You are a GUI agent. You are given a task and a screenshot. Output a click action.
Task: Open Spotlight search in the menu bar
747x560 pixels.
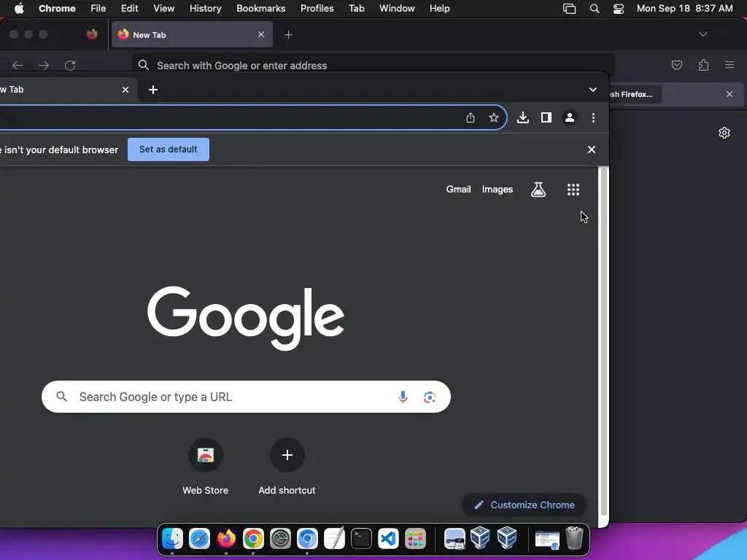pyautogui.click(x=594, y=9)
